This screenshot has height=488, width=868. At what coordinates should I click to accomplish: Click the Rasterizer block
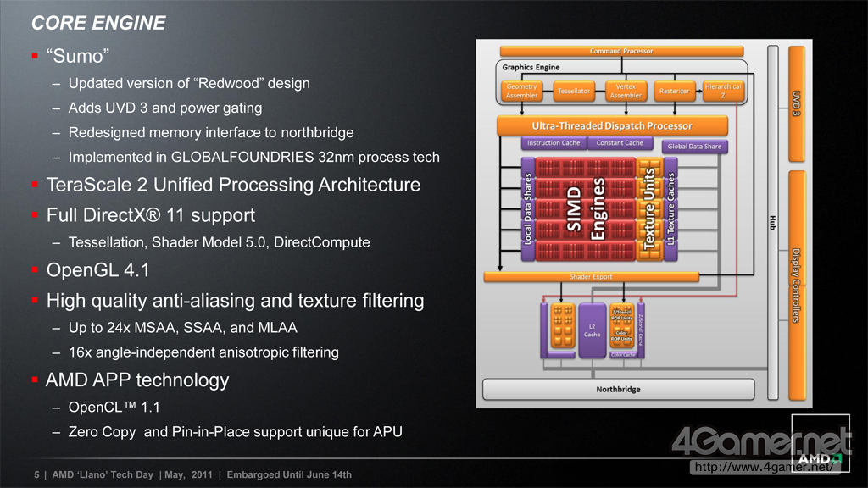pos(674,91)
